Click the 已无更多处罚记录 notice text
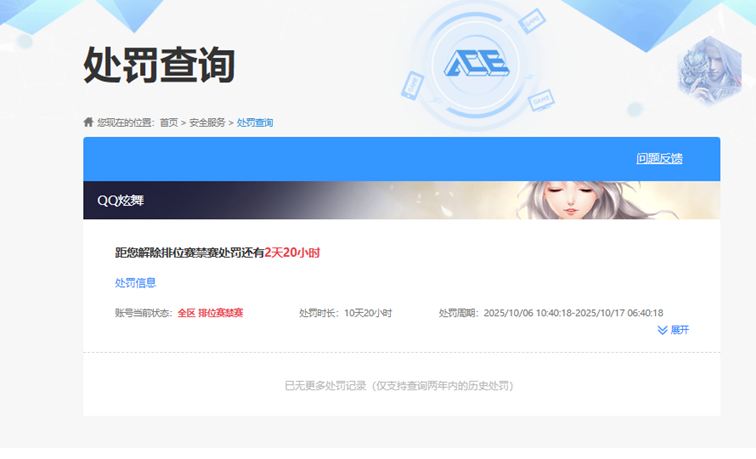Image resolution: width=756 pixels, height=459 pixels. [399, 386]
